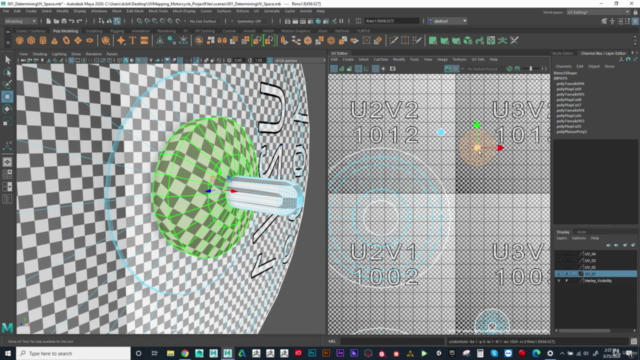Save the scene with floppy disk icon
640x360 pixels.
click(x=64, y=21)
